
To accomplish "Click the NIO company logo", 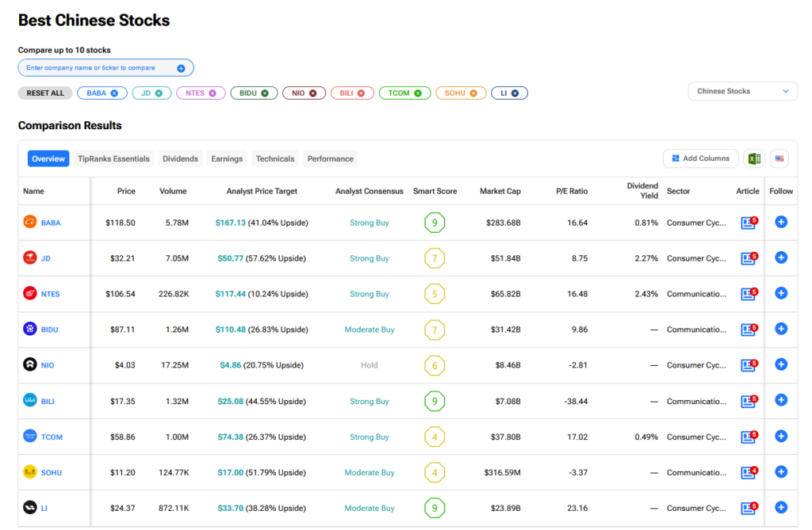I will click(x=30, y=364).
